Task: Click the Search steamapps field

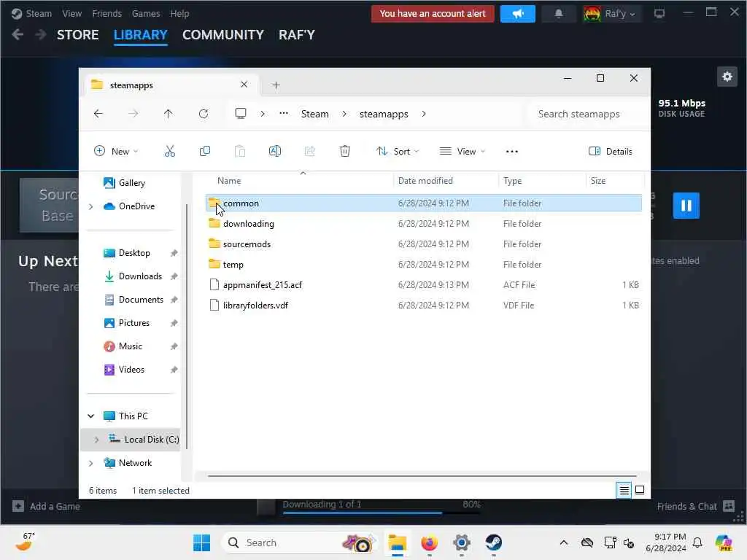Action: click(587, 114)
